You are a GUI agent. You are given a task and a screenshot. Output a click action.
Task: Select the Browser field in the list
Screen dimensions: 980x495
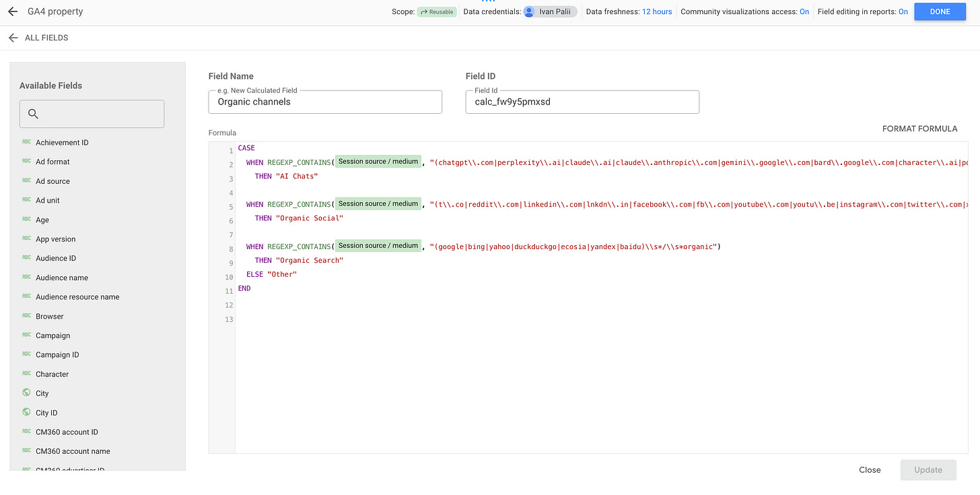tap(50, 316)
